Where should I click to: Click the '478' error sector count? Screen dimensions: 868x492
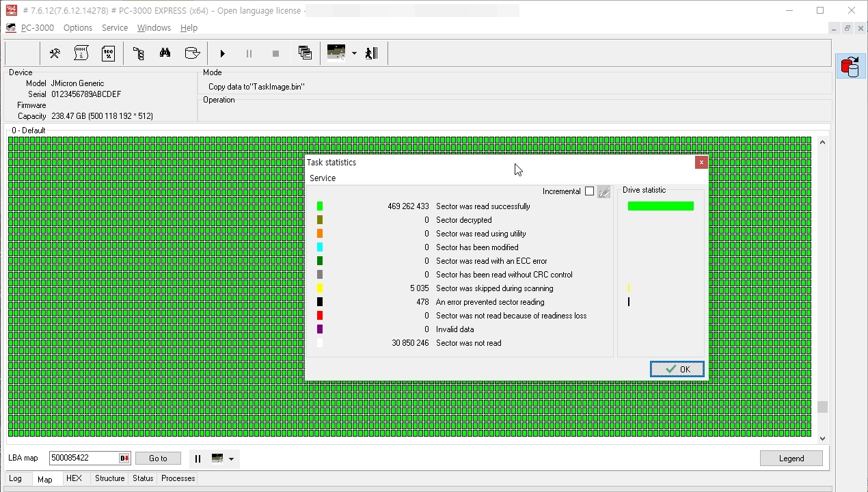pos(422,302)
